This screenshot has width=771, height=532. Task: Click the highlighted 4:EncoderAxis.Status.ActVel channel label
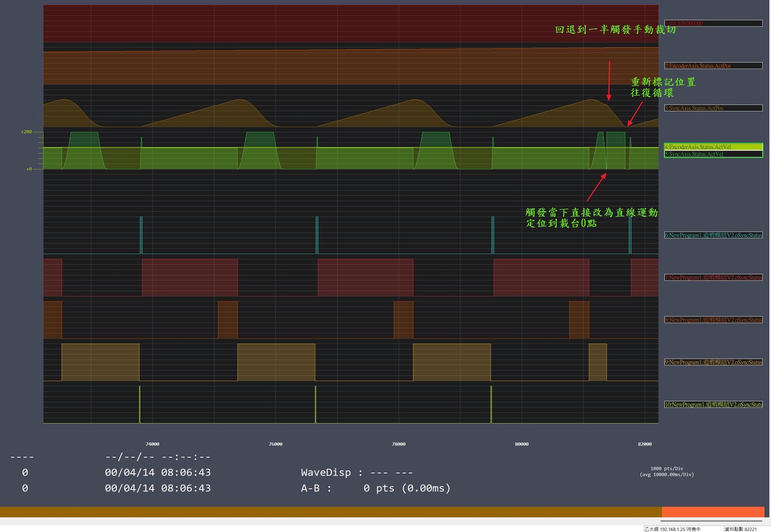(713, 147)
